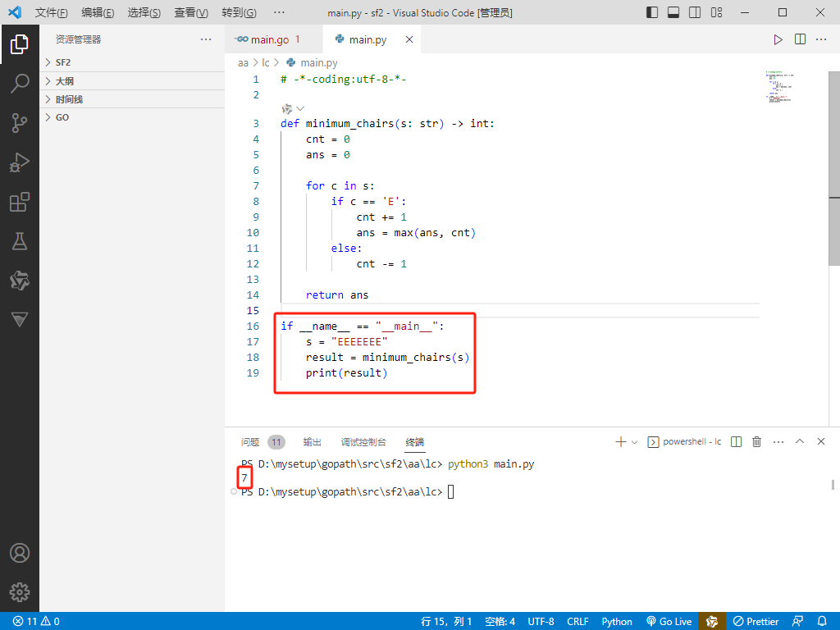Screen dimensions: 840x630
Task: Open the launch profile dropdown arrow
Action: 635,442
